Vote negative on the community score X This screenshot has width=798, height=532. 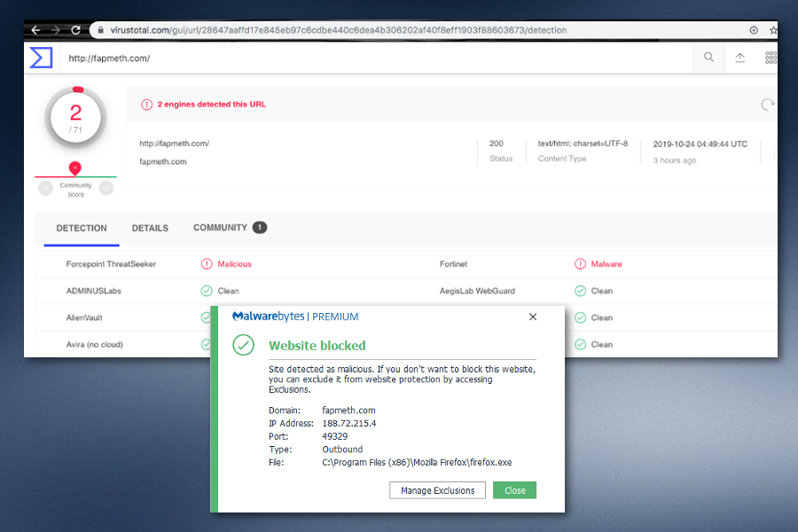46,188
